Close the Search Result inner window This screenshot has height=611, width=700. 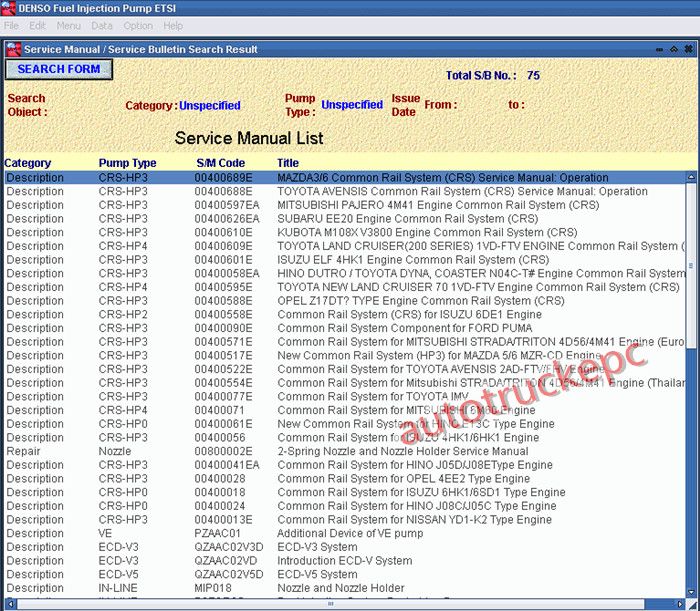coord(689,49)
